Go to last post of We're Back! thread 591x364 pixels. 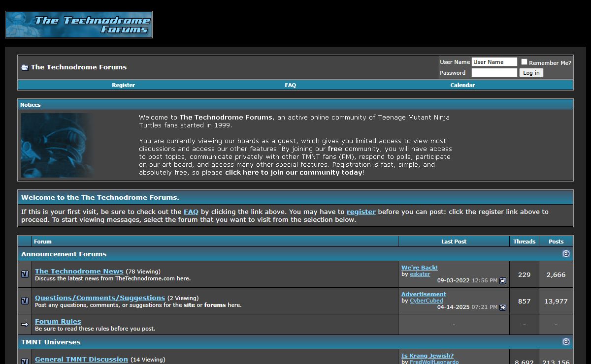503,281
